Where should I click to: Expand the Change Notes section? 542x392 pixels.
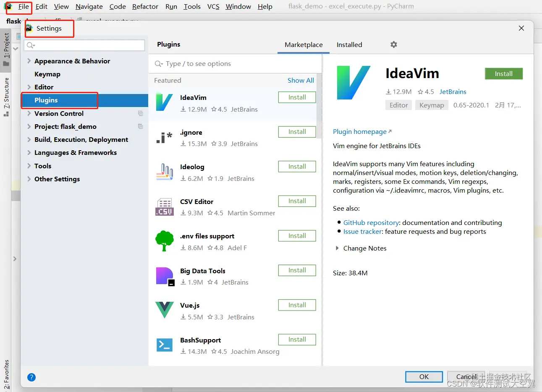tap(337, 248)
